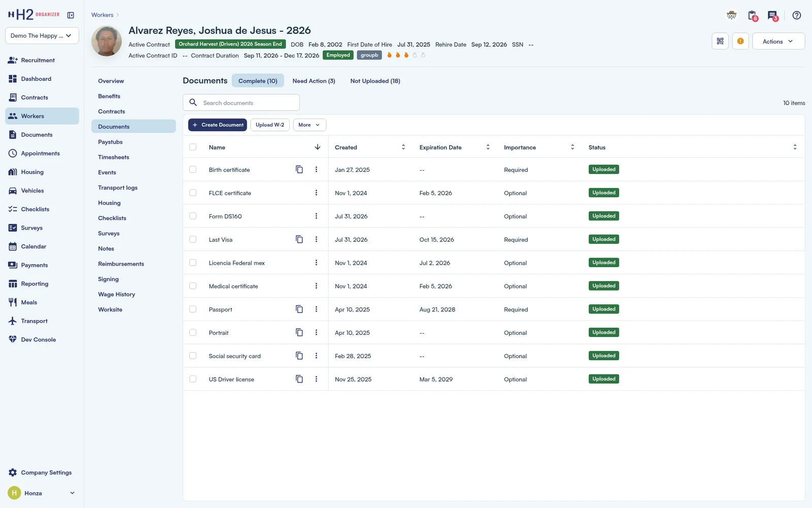The image size is (812, 508).
Task: Switch to Need Action (3) tab
Action: pos(314,81)
